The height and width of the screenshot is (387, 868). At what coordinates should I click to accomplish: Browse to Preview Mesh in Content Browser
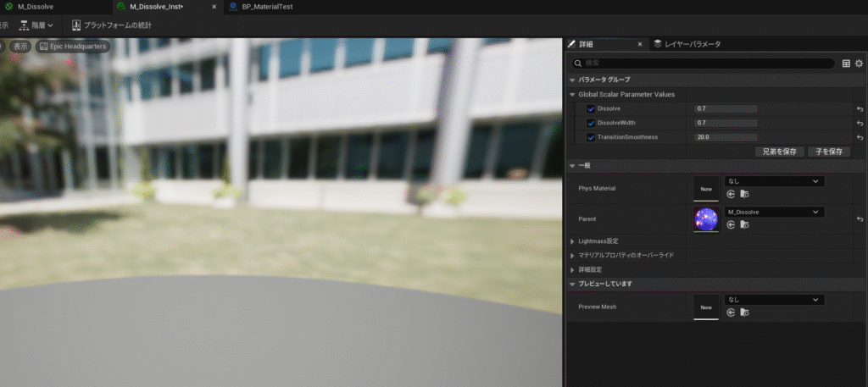pyautogui.click(x=744, y=312)
